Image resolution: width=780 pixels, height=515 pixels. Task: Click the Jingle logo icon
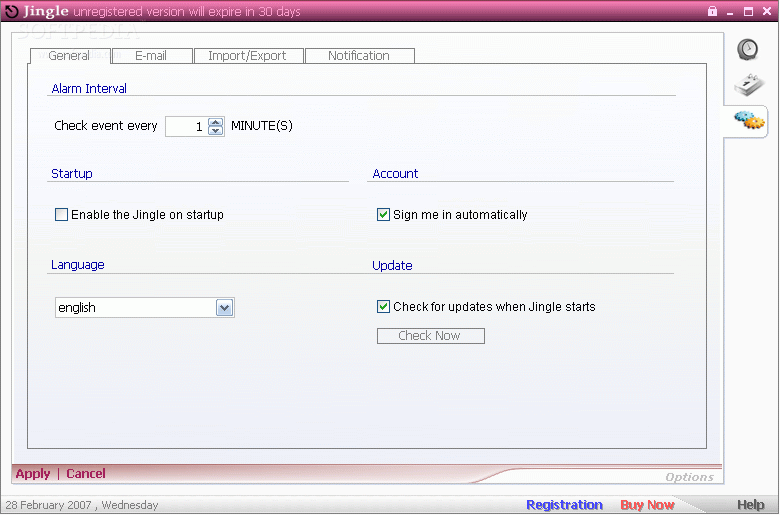[x=11, y=11]
